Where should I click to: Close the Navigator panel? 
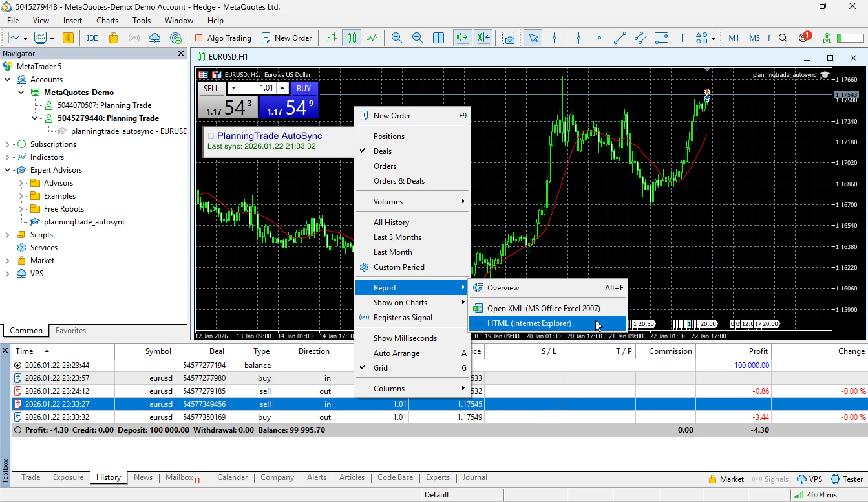[x=181, y=53]
